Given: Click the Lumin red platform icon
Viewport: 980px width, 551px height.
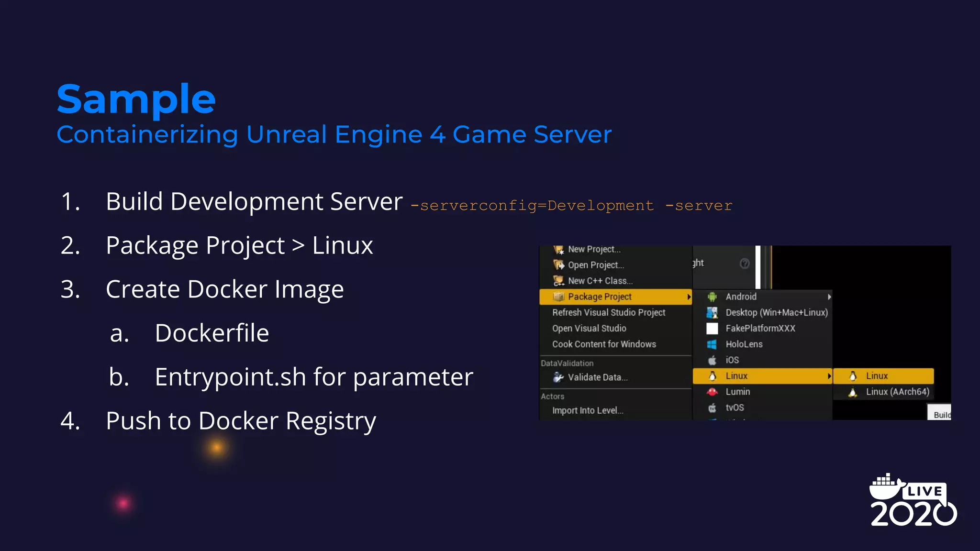Looking at the screenshot, I should click(x=712, y=392).
